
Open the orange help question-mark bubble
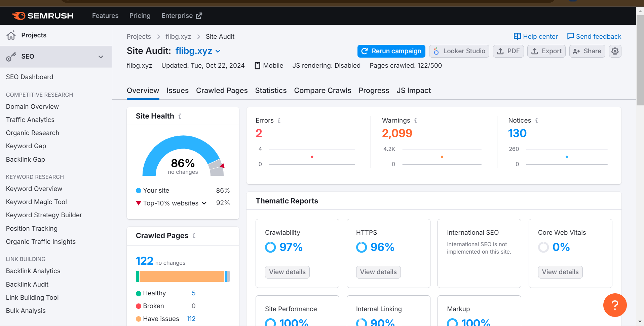click(614, 305)
